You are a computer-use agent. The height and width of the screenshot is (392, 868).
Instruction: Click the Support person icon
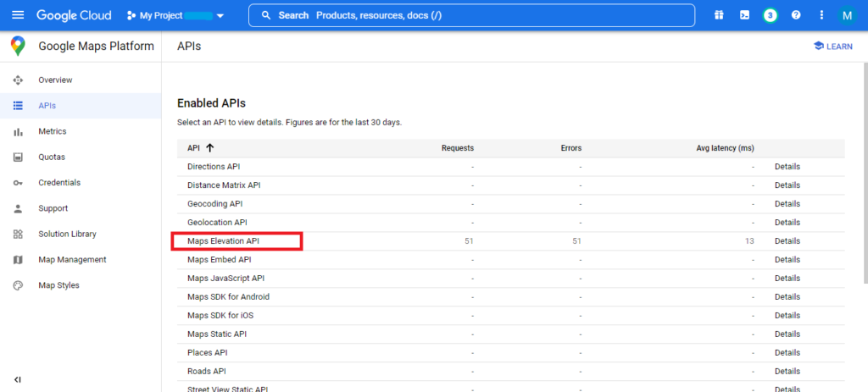(18, 208)
